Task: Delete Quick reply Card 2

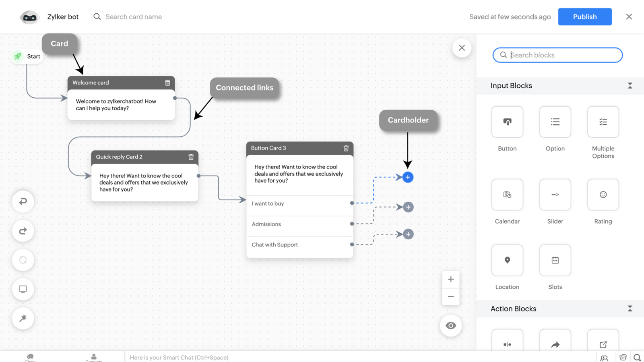Action: [191, 157]
